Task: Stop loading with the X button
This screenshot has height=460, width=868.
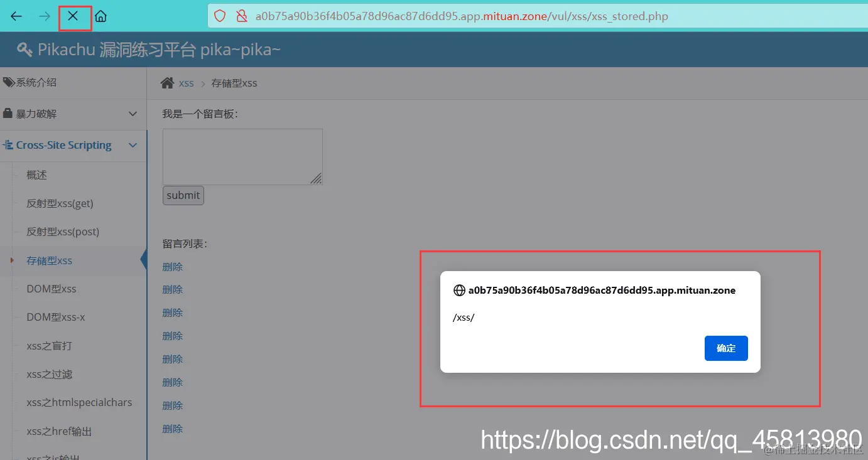Action: (x=73, y=16)
